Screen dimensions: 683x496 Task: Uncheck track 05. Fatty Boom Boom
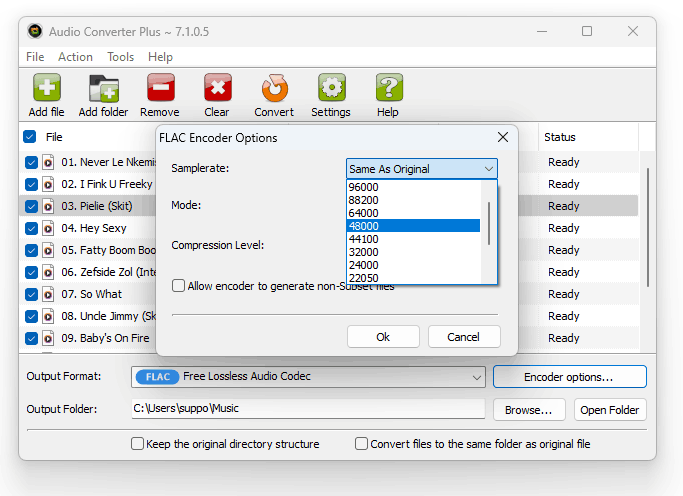pos(31,250)
